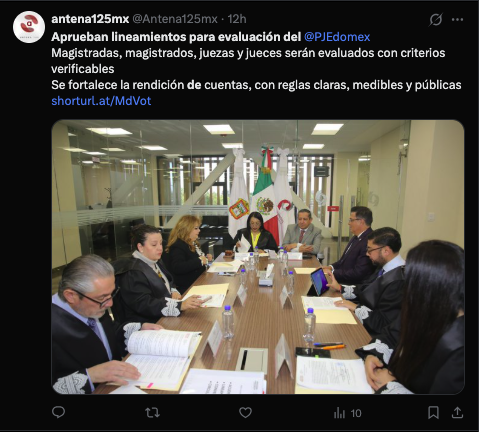
Task: Click the 'Se fortalece la rendición' text line
Action: coord(256,85)
